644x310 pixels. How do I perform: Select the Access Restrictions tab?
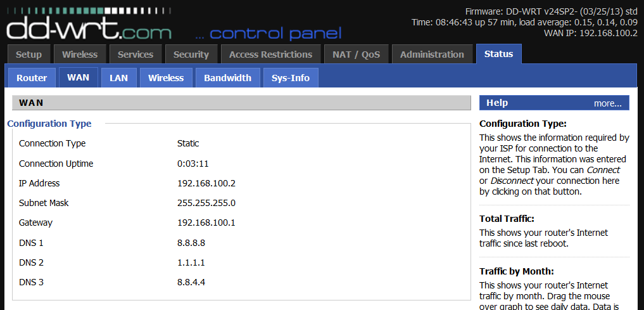[x=270, y=55]
